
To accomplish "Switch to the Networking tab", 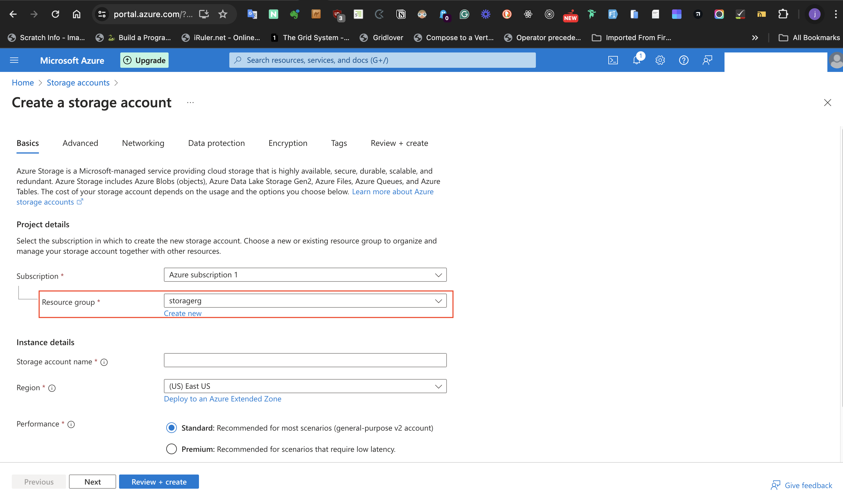I will click(x=143, y=143).
